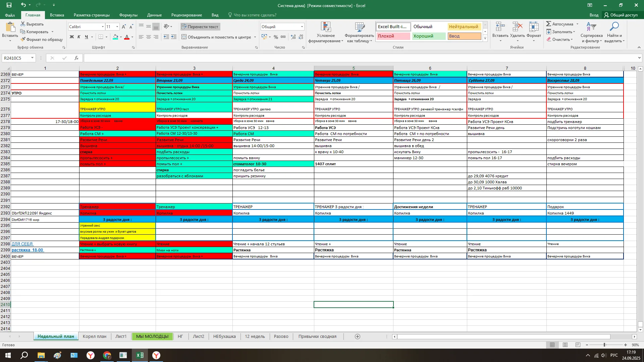Click the Format Painter brush icon
This screenshot has height=362, width=644.
(x=23, y=40)
